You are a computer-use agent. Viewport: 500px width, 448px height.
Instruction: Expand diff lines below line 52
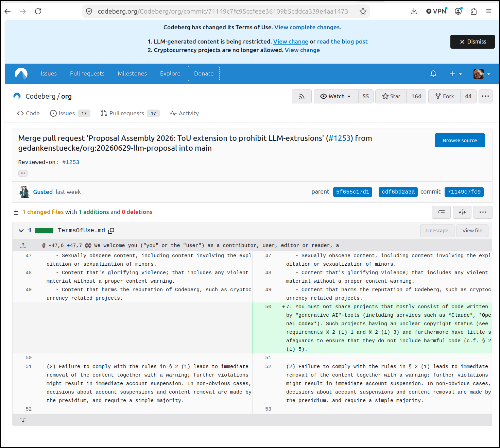tap(23, 420)
